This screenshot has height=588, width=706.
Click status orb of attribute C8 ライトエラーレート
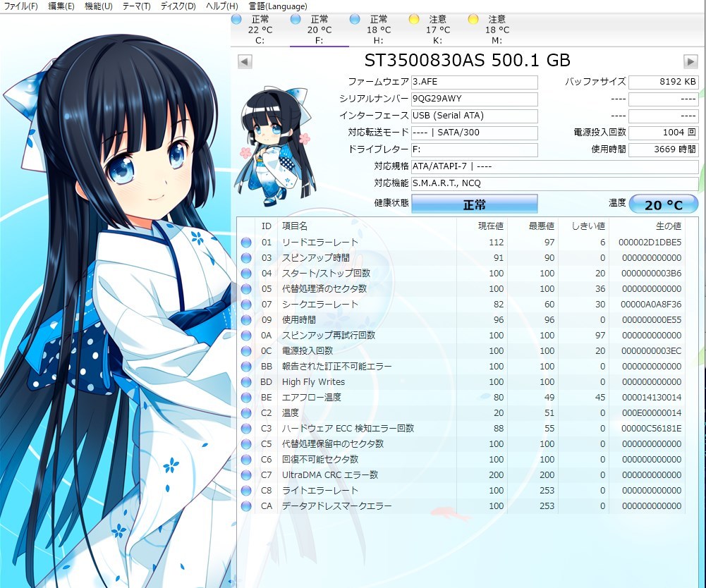point(246,490)
